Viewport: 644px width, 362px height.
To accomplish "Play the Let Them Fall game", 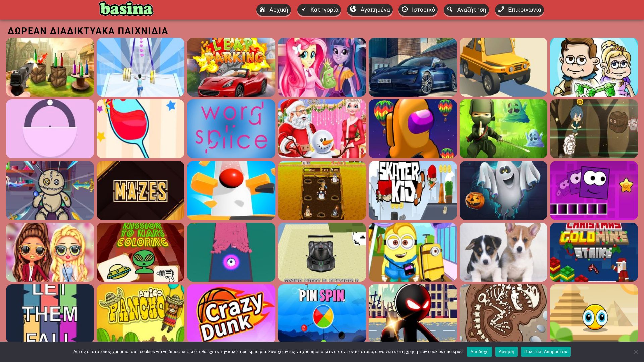I will coord(50,313).
